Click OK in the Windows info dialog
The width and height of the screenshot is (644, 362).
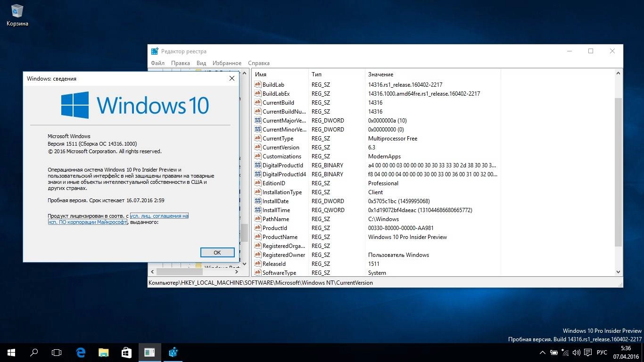pos(217,252)
